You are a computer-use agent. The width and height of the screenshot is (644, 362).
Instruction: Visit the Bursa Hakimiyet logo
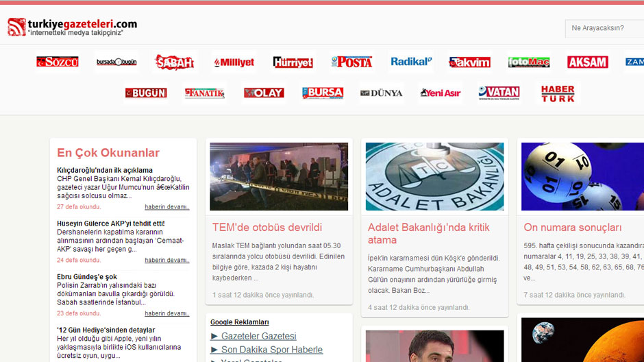click(x=323, y=93)
